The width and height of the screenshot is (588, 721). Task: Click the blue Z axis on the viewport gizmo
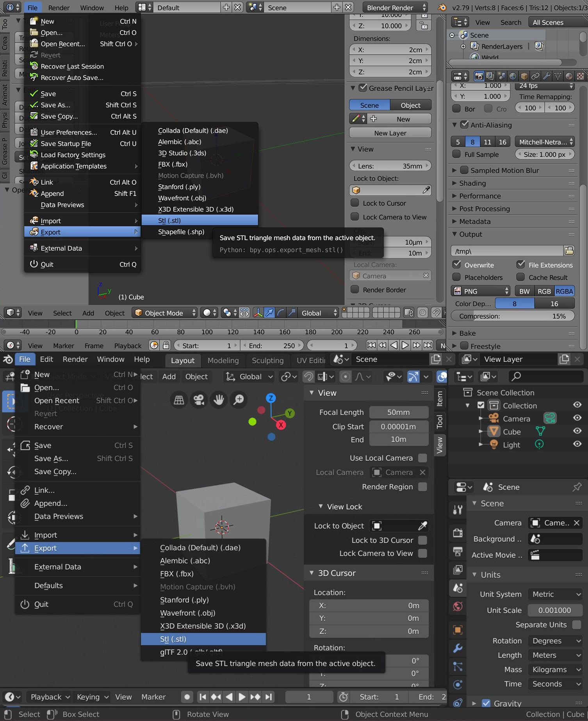click(x=271, y=398)
